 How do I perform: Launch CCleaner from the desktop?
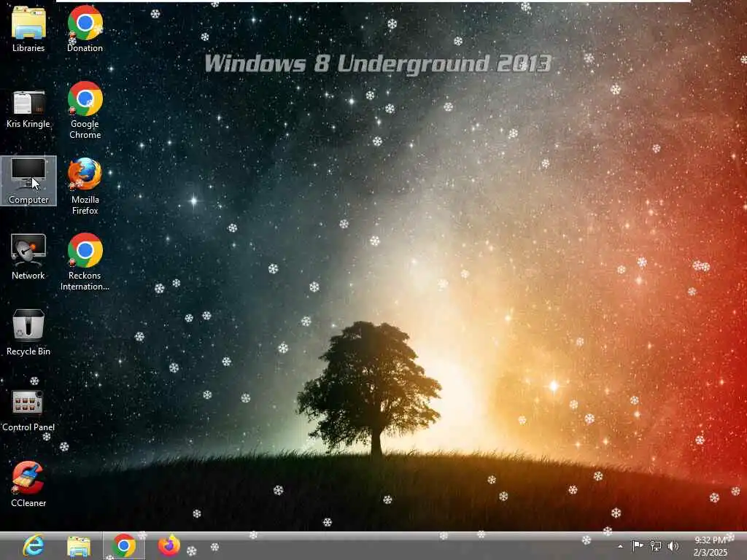(28, 484)
